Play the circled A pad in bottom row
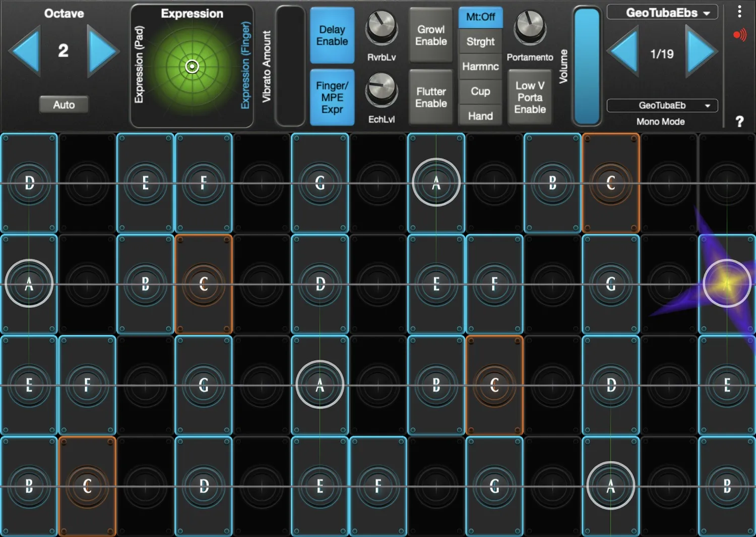 [611, 486]
